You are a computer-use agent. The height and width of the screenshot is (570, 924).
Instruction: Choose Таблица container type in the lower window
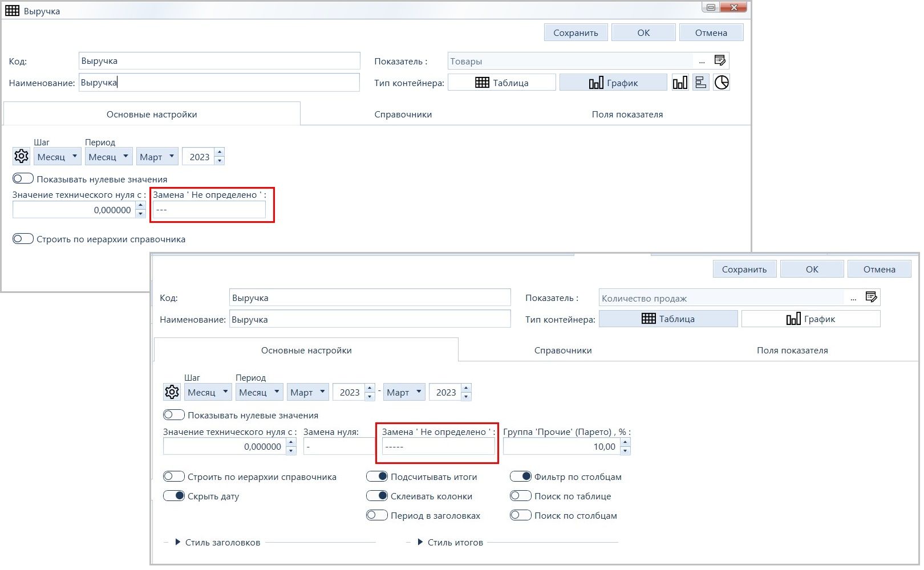[x=668, y=319]
